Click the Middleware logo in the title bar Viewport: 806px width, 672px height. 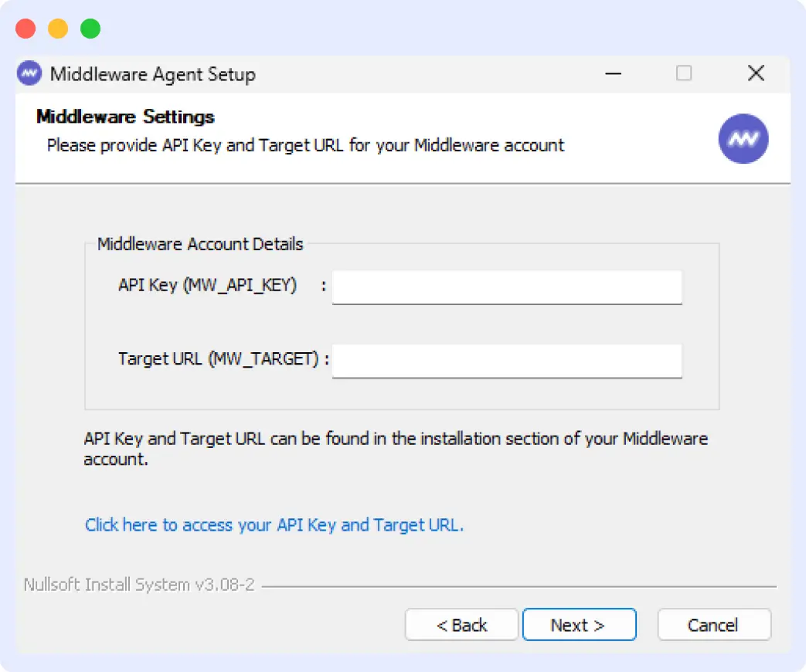[x=29, y=73]
